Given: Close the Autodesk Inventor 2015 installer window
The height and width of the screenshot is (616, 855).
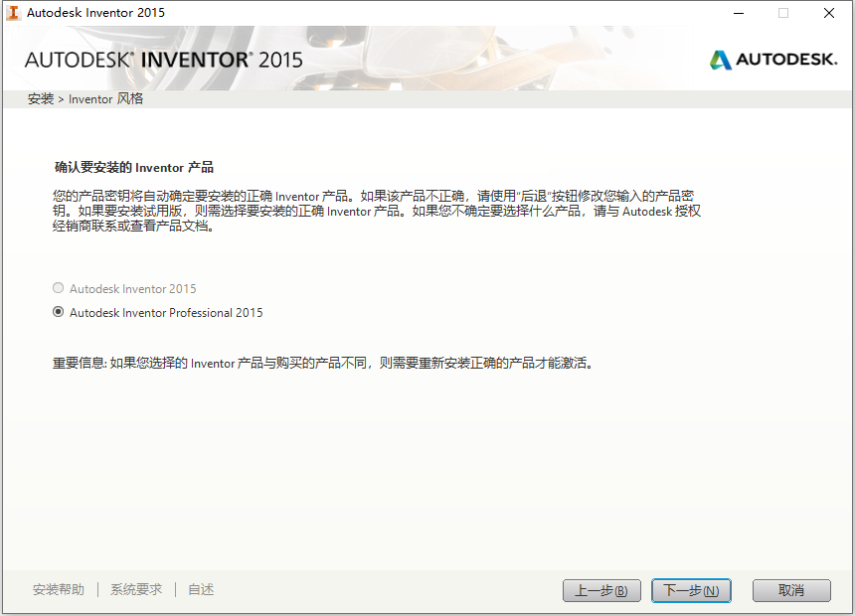Looking at the screenshot, I should pos(829,13).
